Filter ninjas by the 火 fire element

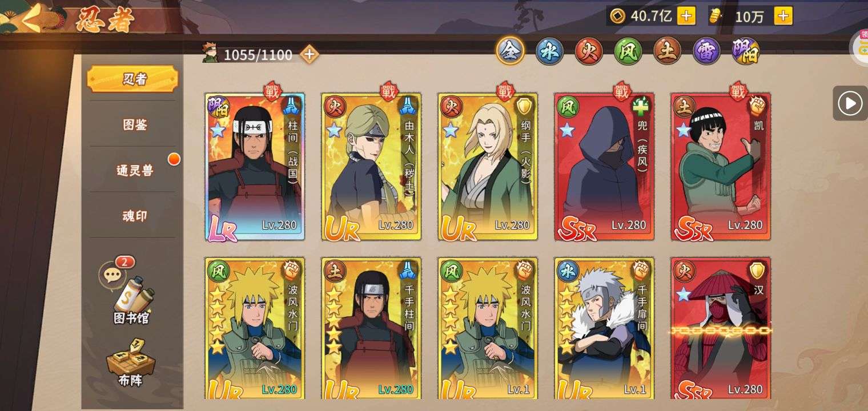tap(589, 52)
